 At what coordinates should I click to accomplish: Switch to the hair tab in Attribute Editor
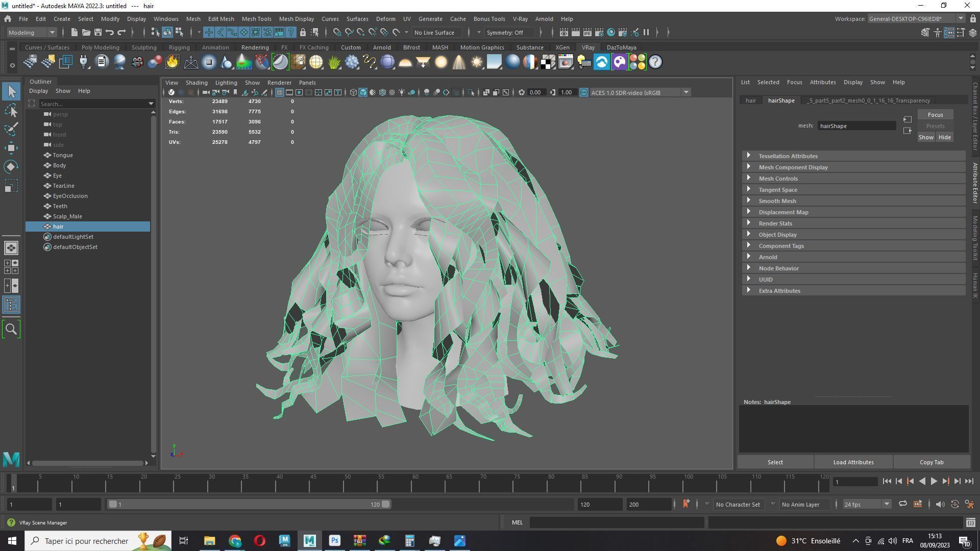[x=750, y=101]
